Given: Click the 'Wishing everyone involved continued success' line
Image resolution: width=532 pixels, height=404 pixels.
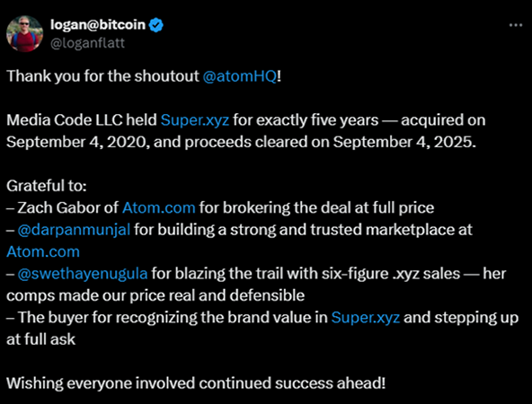Looking at the screenshot, I should coord(196,383).
